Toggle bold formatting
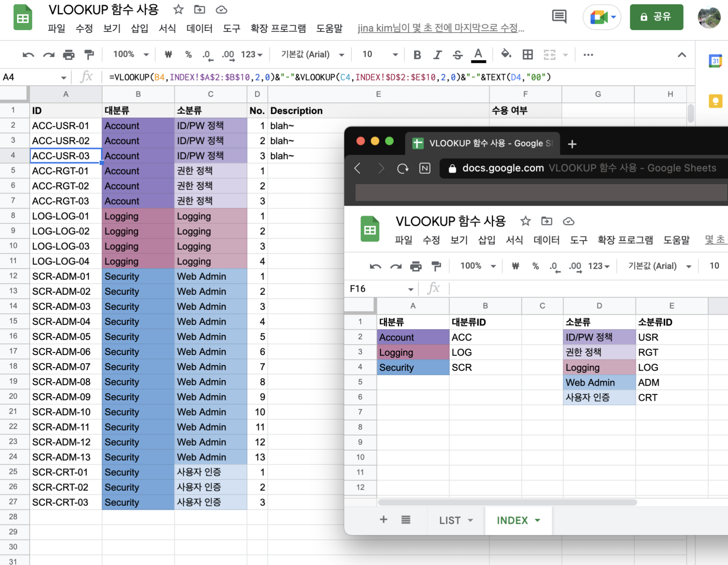The width and height of the screenshot is (728, 565). tap(417, 55)
